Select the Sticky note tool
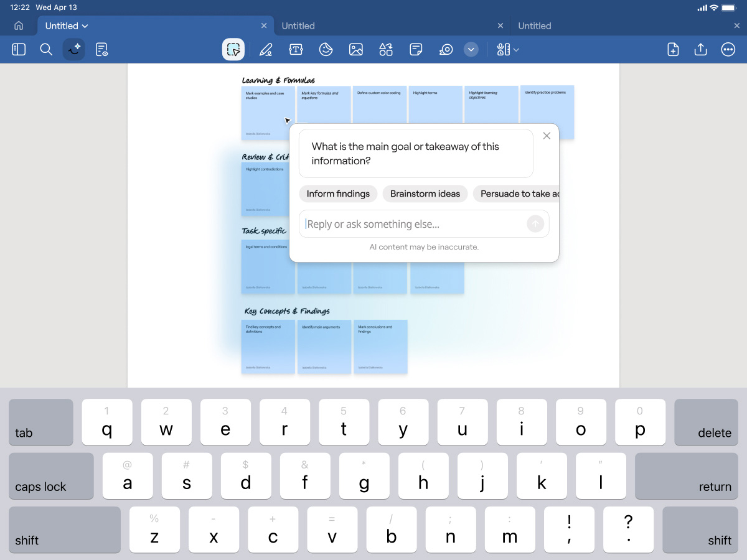The width and height of the screenshot is (747, 560). coord(416,50)
